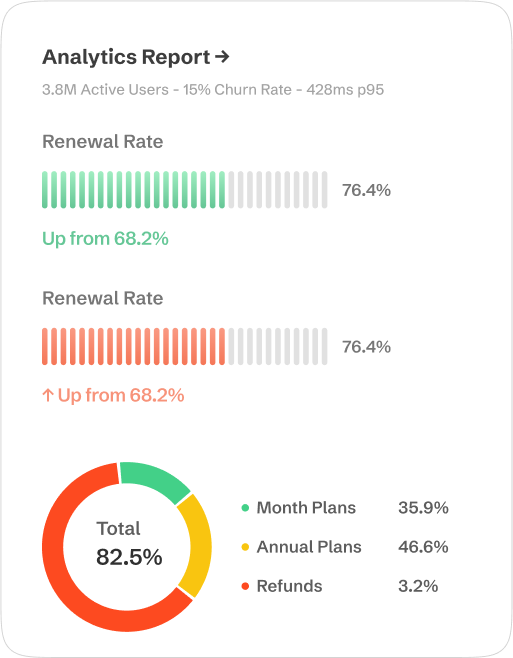Click the green dot next to Month Plans
The height and width of the screenshot is (658, 513).
[x=245, y=508]
